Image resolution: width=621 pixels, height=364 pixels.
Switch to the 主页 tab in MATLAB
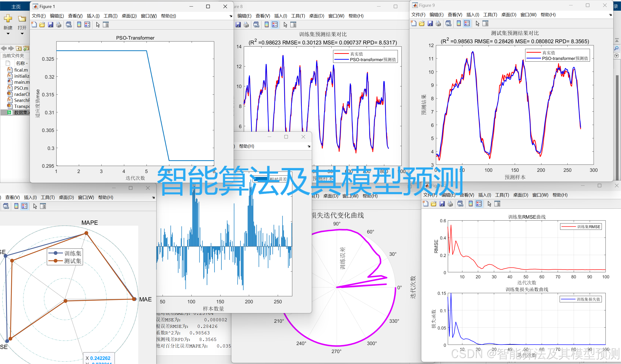click(16, 6)
